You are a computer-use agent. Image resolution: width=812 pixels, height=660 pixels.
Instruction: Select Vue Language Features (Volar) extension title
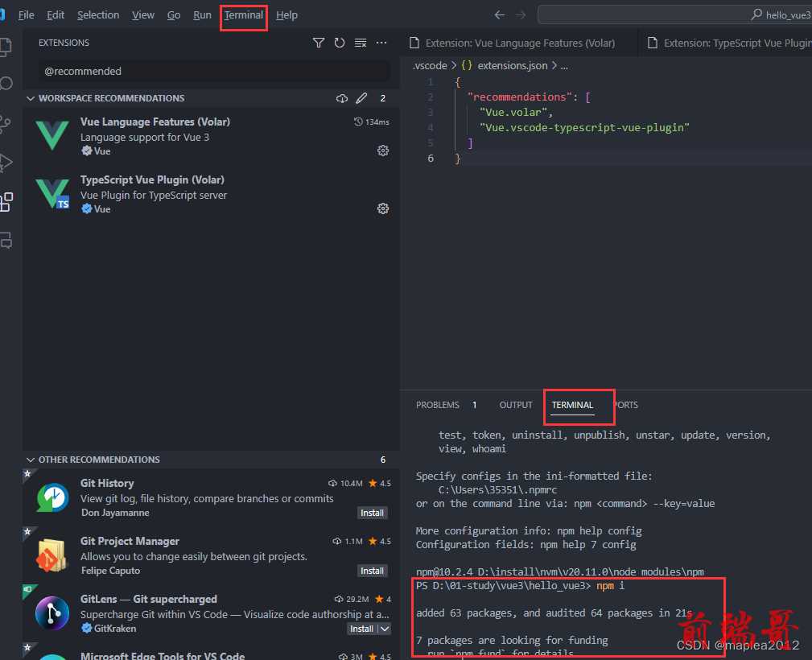click(155, 122)
